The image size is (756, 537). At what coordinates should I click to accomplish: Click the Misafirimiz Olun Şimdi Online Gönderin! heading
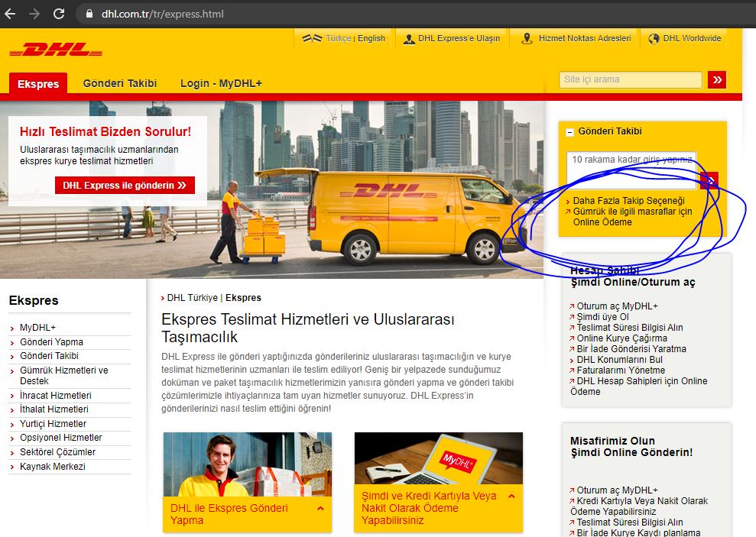click(x=631, y=446)
